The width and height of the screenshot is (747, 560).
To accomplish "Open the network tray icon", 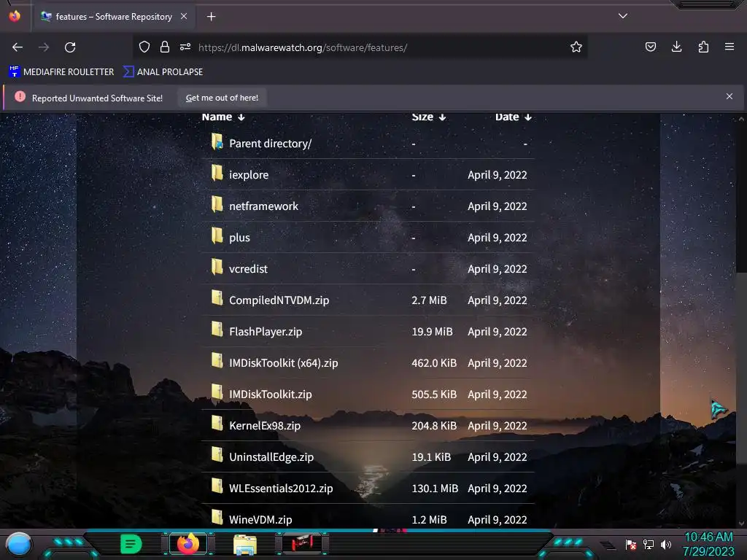I will click(x=649, y=544).
